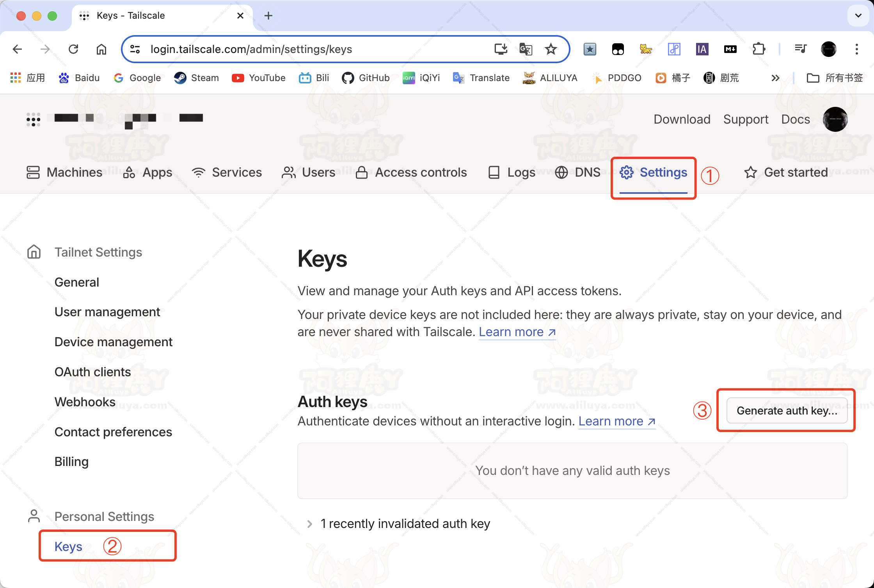Open General tailnet settings
The image size is (874, 588).
click(x=77, y=282)
